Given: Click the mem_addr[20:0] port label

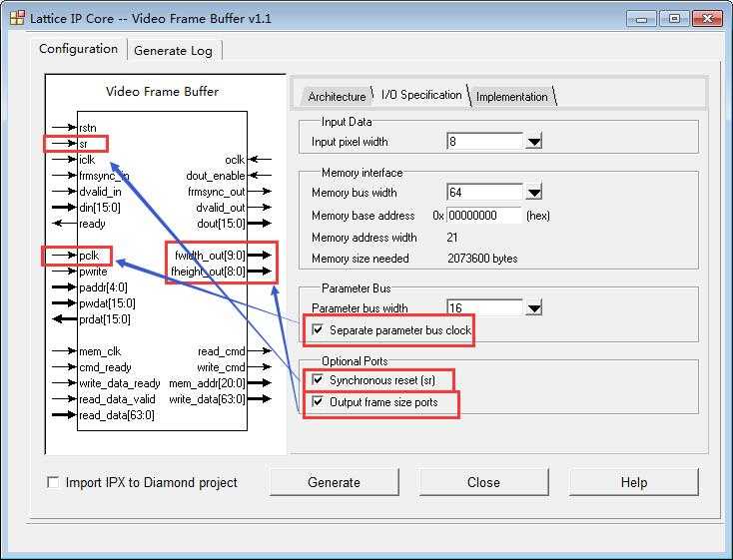Looking at the screenshot, I should (x=207, y=383).
